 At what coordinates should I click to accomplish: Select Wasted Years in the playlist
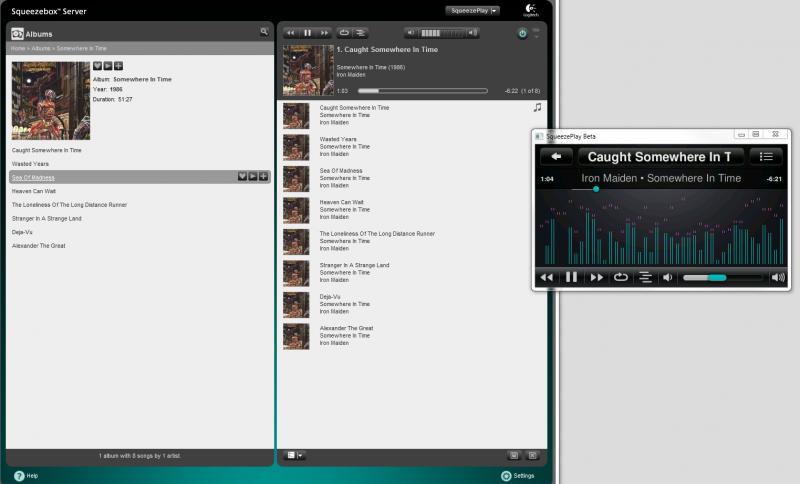click(x=338, y=139)
